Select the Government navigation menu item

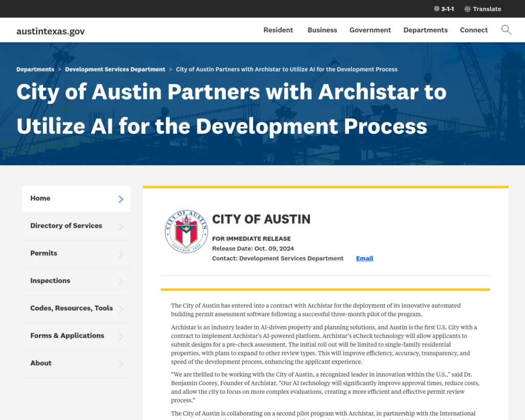coord(370,30)
